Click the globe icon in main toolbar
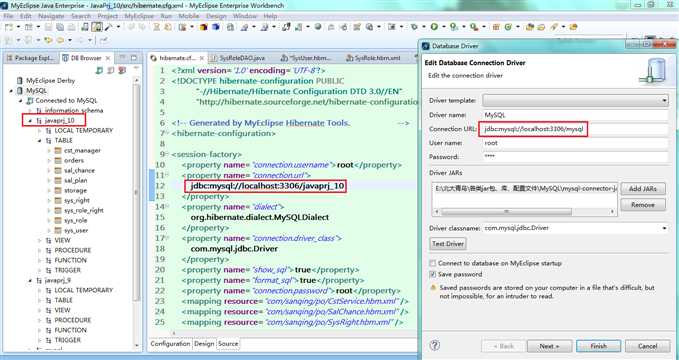Image resolution: width=679 pixels, height=360 pixels. (318, 27)
